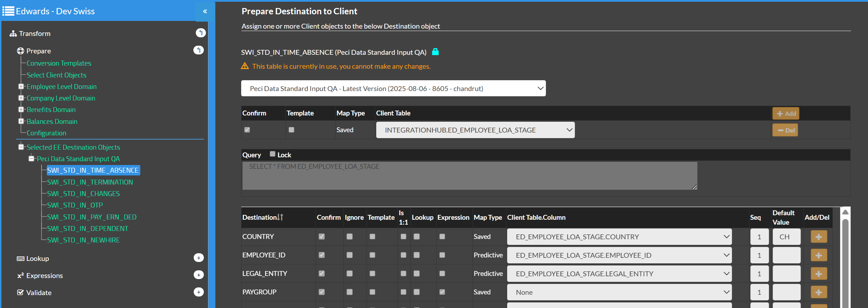Toggle the Query Lock checkbox

coord(273,154)
